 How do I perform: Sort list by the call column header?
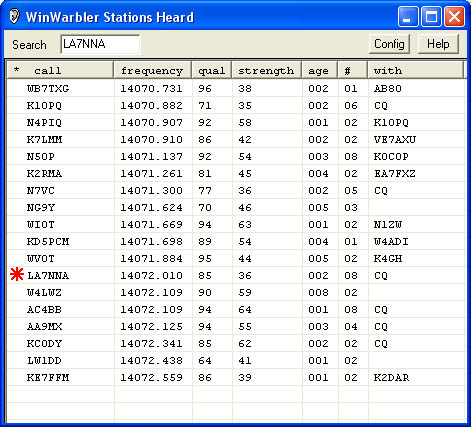point(61,70)
